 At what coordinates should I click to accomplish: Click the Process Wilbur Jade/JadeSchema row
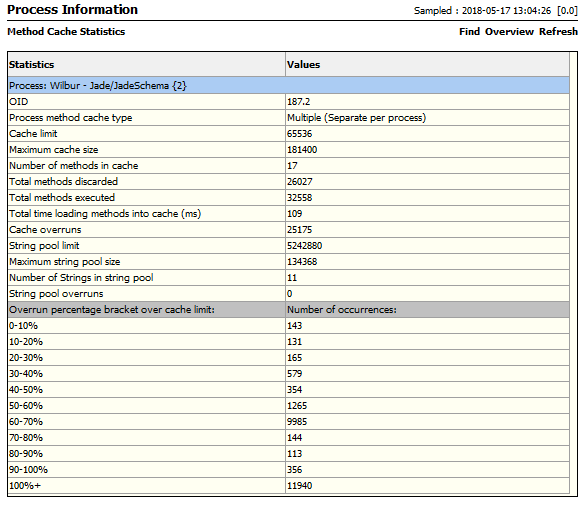(289, 85)
